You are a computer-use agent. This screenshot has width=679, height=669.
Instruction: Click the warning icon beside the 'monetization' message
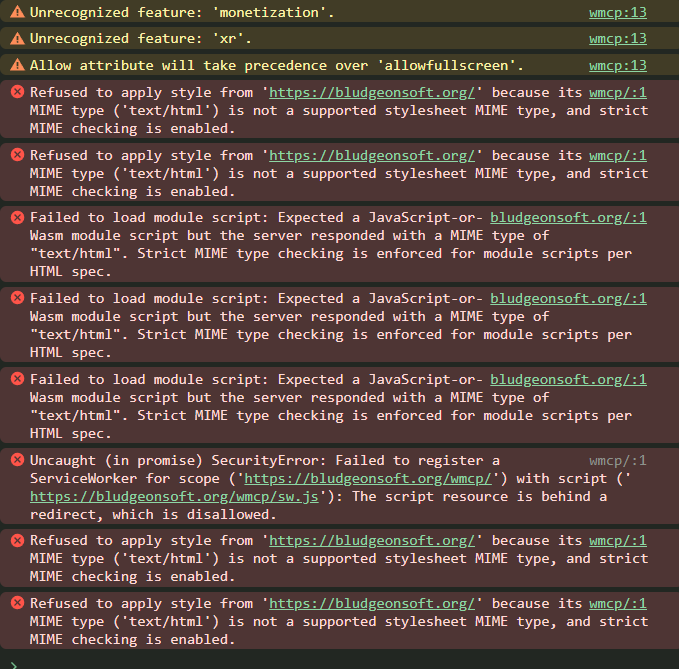[17, 13]
